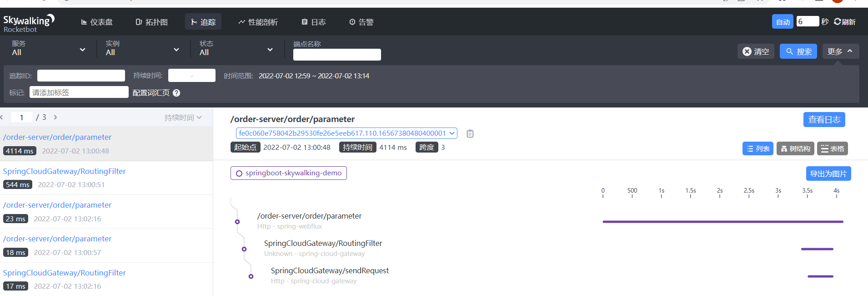Image resolution: width=868 pixels, height=296 pixels.
Task: Toggle the 自动 auto refresh button
Action: [783, 22]
